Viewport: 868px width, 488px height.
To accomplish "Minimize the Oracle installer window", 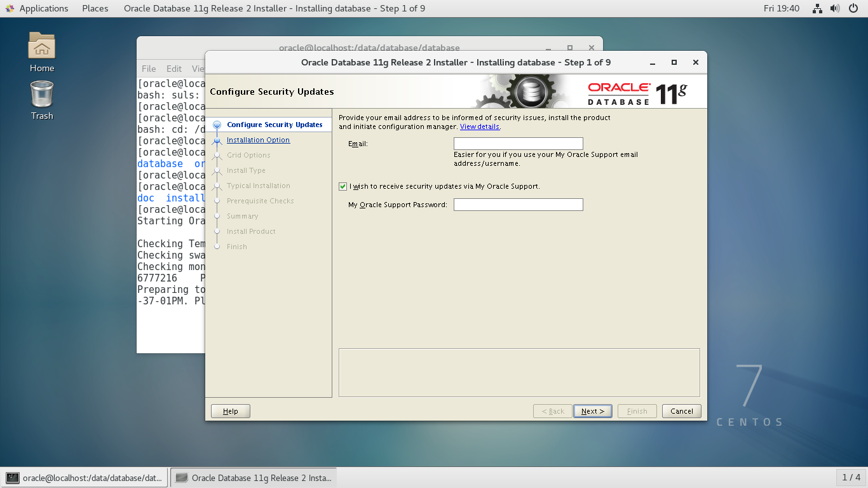I will (653, 62).
